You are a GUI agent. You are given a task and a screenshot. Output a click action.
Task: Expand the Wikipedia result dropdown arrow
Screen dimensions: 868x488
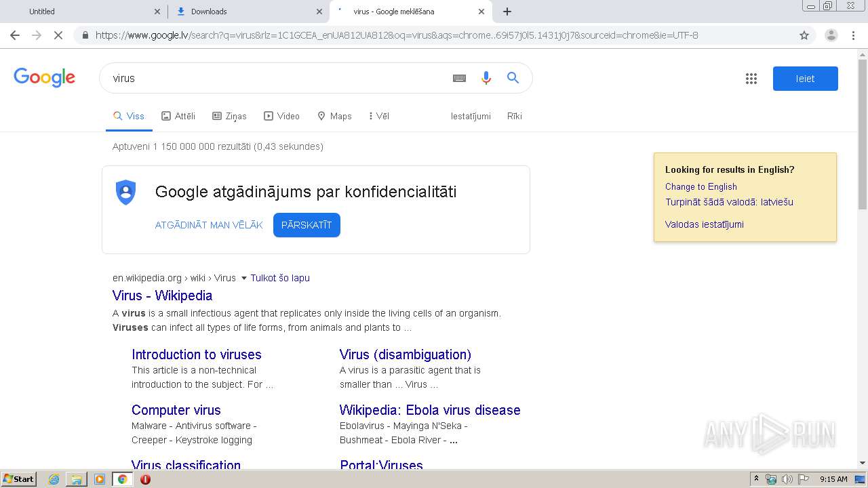click(x=244, y=278)
